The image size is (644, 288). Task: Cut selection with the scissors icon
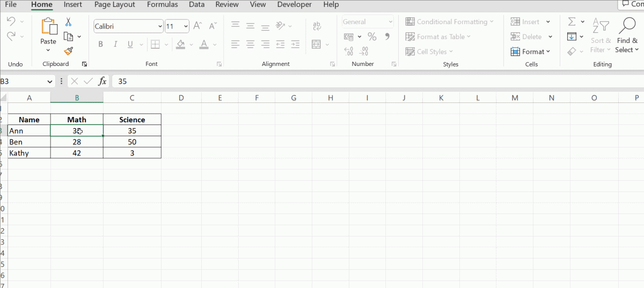point(68,22)
